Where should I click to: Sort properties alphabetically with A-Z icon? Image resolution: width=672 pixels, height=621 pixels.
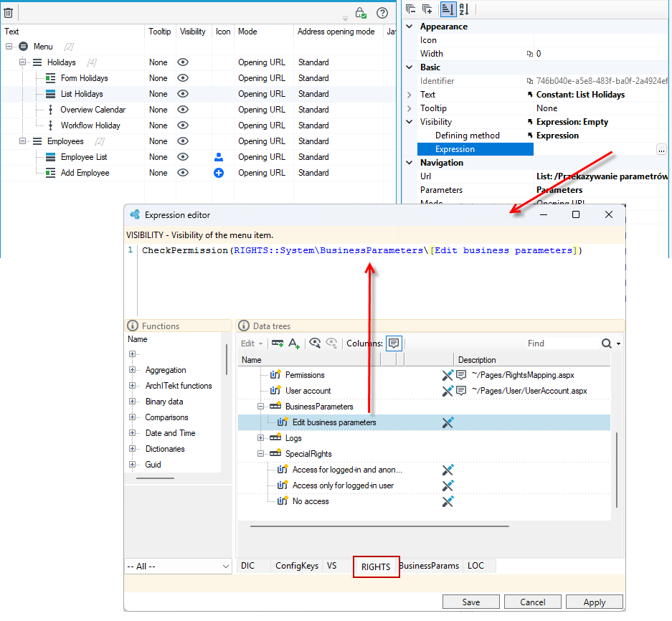point(464,9)
